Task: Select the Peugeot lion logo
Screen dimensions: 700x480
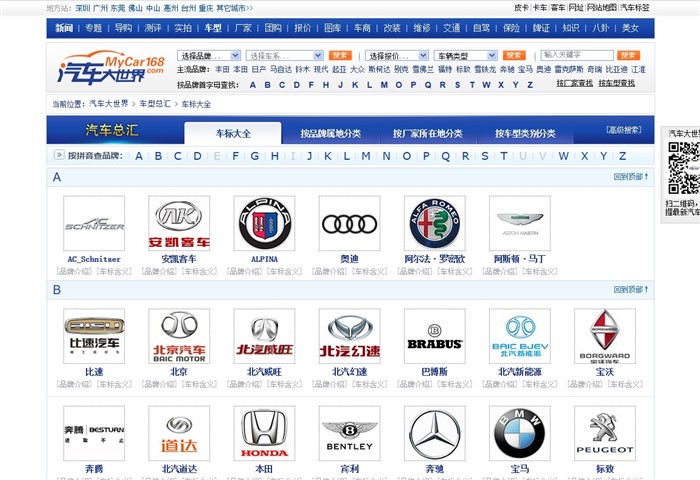Action: tap(605, 433)
